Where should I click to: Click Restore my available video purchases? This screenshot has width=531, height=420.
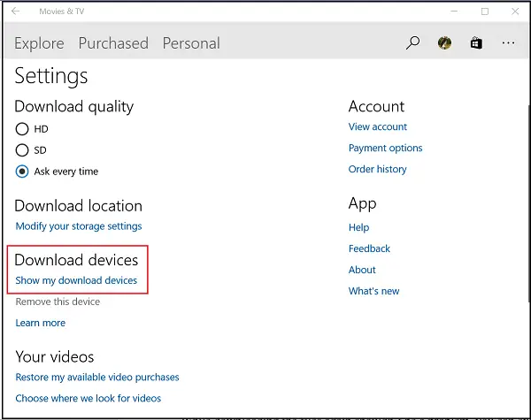(x=97, y=378)
